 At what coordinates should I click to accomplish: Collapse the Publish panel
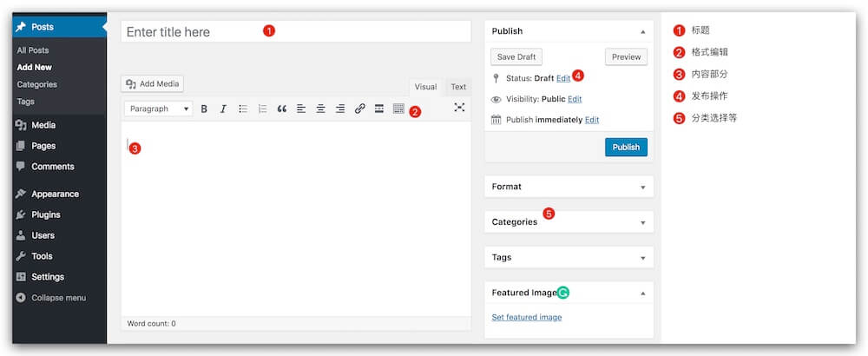pyautogui.click(x=642, y=31)
